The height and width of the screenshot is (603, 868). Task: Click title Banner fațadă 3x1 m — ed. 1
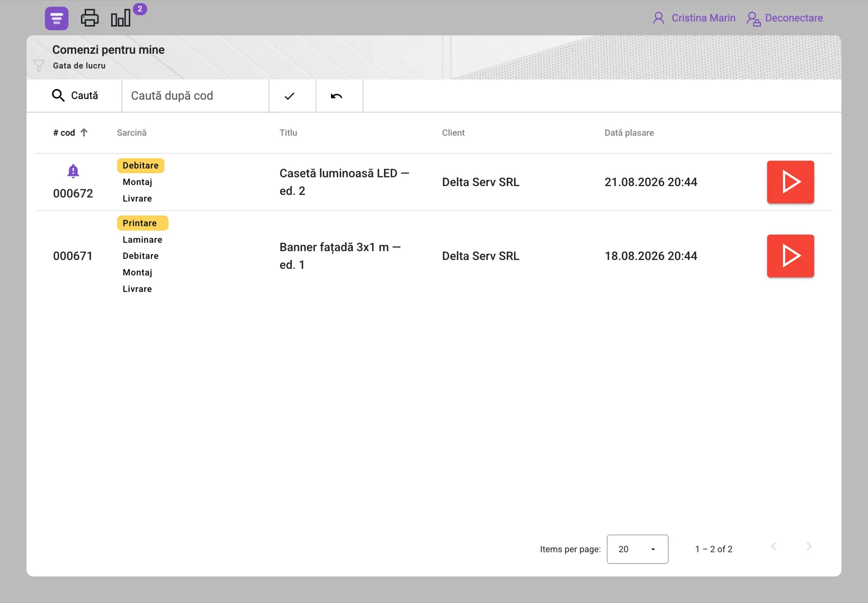point(340,256)
